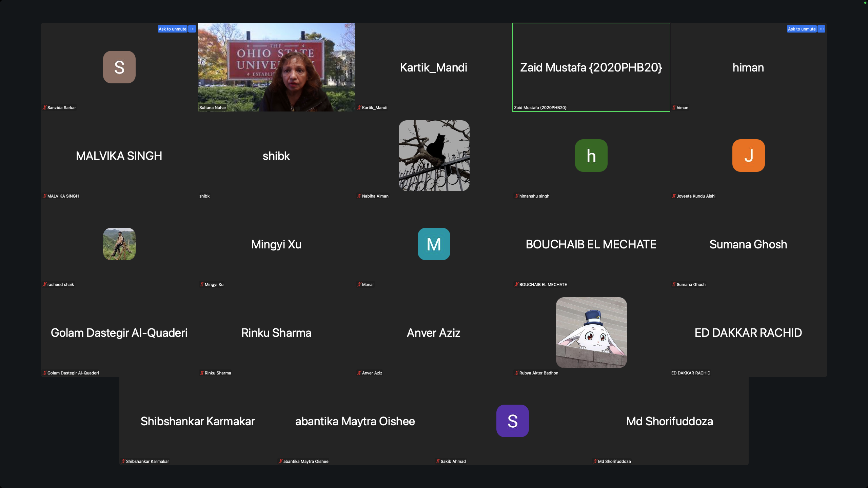This screenshot has height=488, width=868.
Task: Click the shibk name label
Action: [x=204, y=196]
